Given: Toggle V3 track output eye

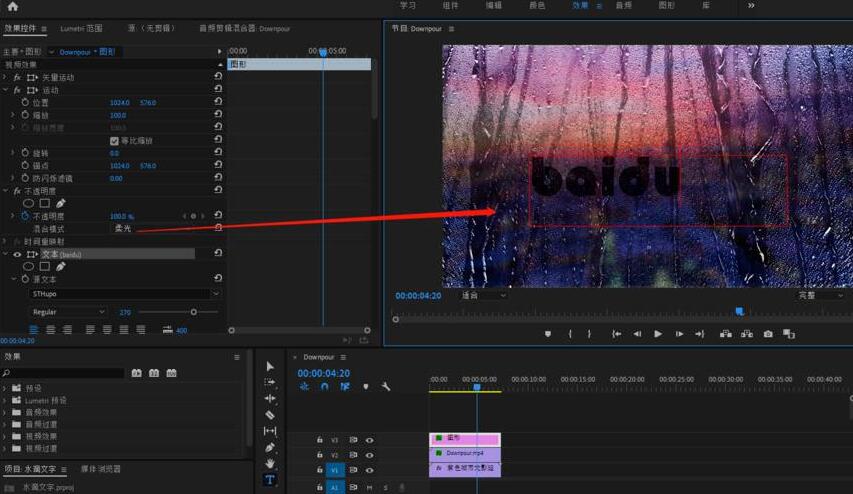Looking at the screenshot, I should click(369, 440).
